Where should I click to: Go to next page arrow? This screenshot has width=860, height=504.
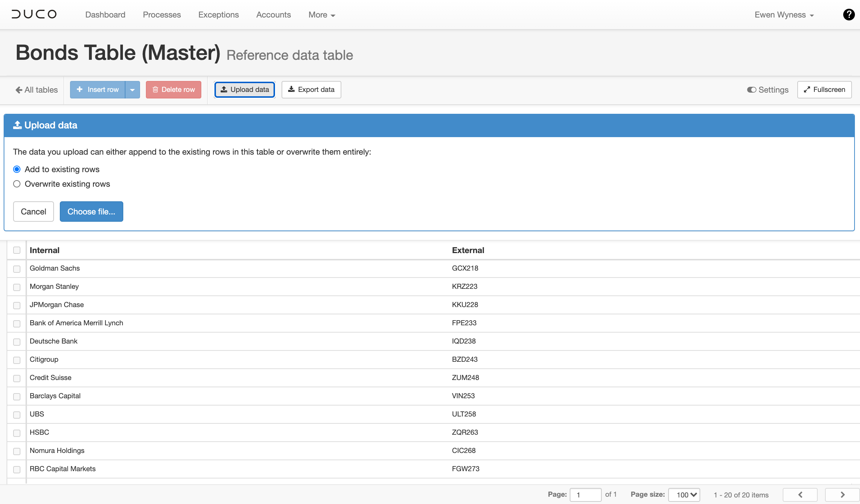pyautogui.click(x=842, y=495)
